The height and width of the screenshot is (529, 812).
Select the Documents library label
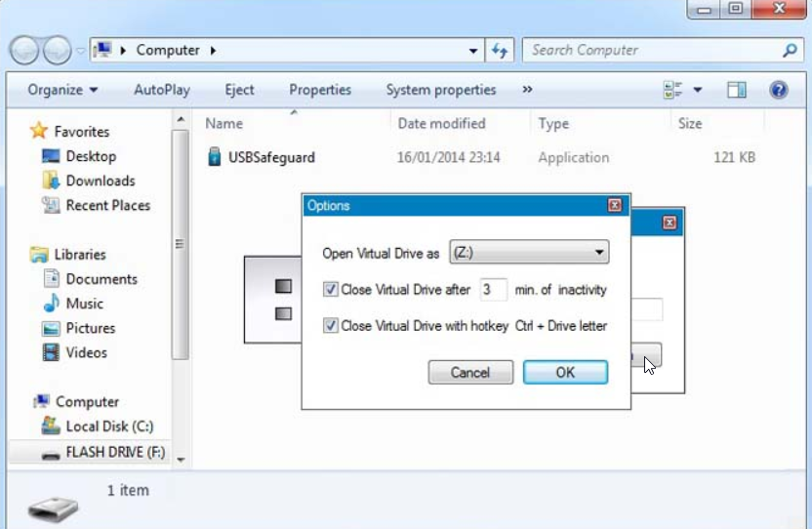101,279
